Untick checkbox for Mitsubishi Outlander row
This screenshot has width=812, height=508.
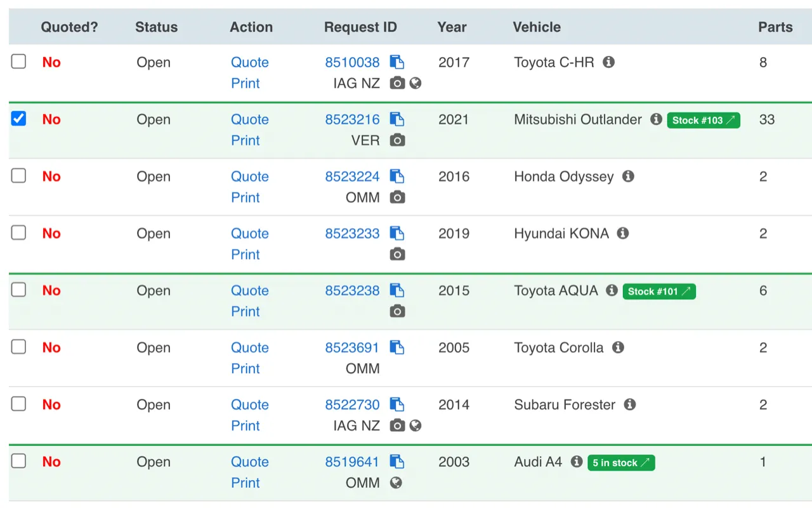click(x=19, y=118)
